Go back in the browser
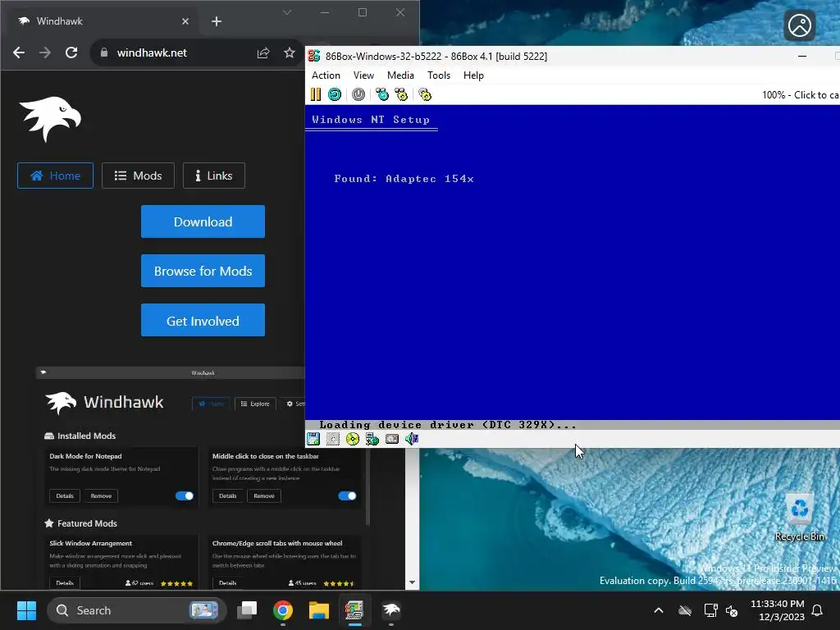The image size is (840, 630). [19, 52]
